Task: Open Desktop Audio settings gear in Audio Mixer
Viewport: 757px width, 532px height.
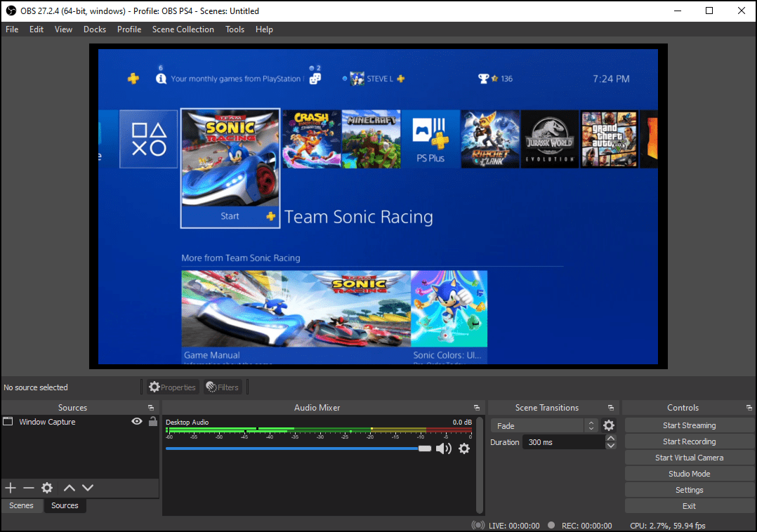Action: tap(463, 448)
